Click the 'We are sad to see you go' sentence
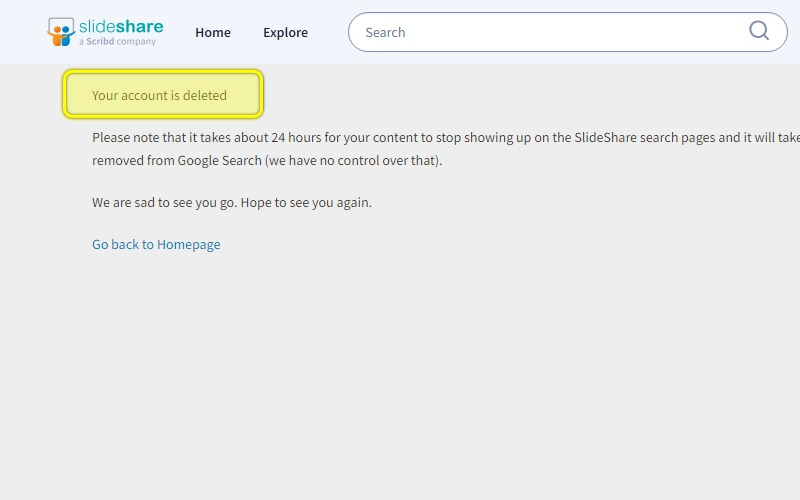 [x=232, y=203]
